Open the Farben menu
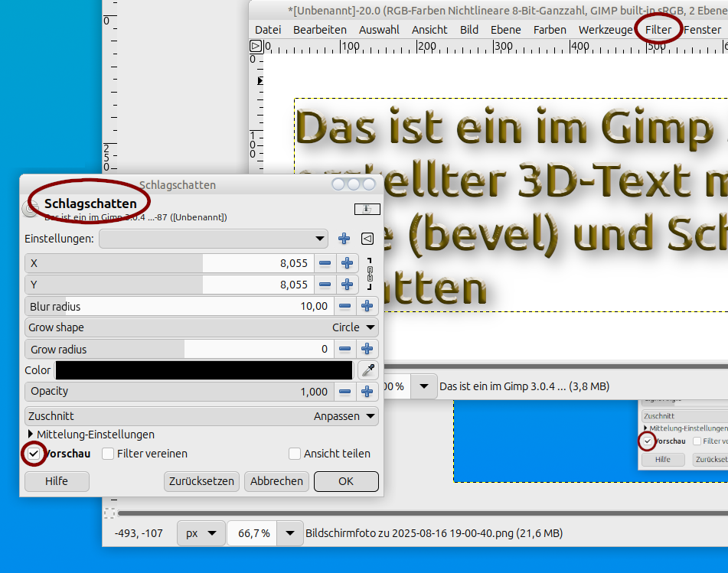This screenshot has width=728, height=573. (550, 30)
